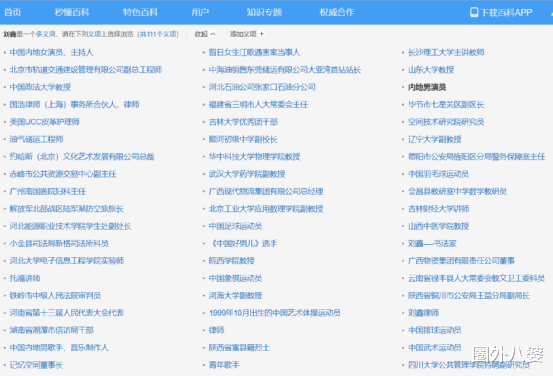The width and height of the screenshot is (553, 376).
Task: Go to 特色百科 in navigation bar
Action: tap(140, 12)
